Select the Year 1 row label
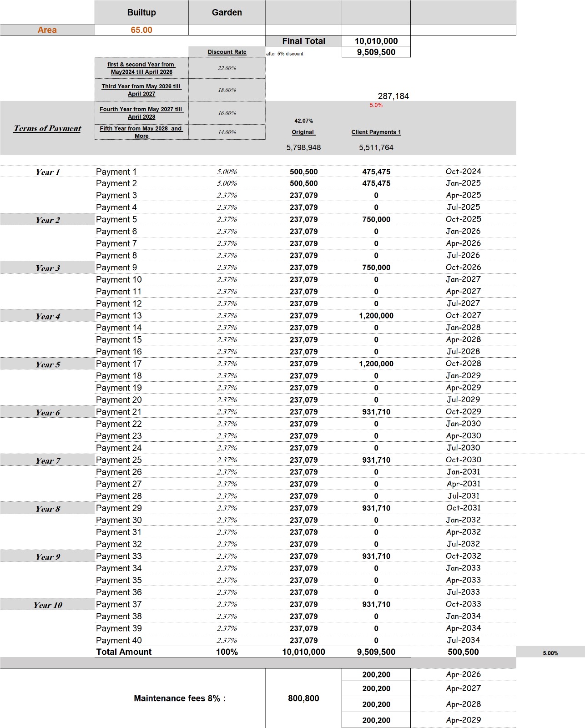585x728 pixels. (47, 172)
